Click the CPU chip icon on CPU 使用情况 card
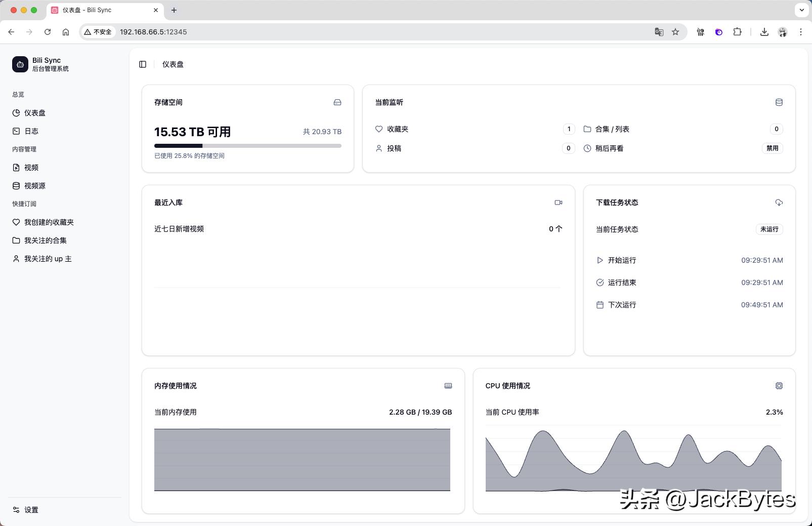812x526 pixels. click(x=779, y=386)
